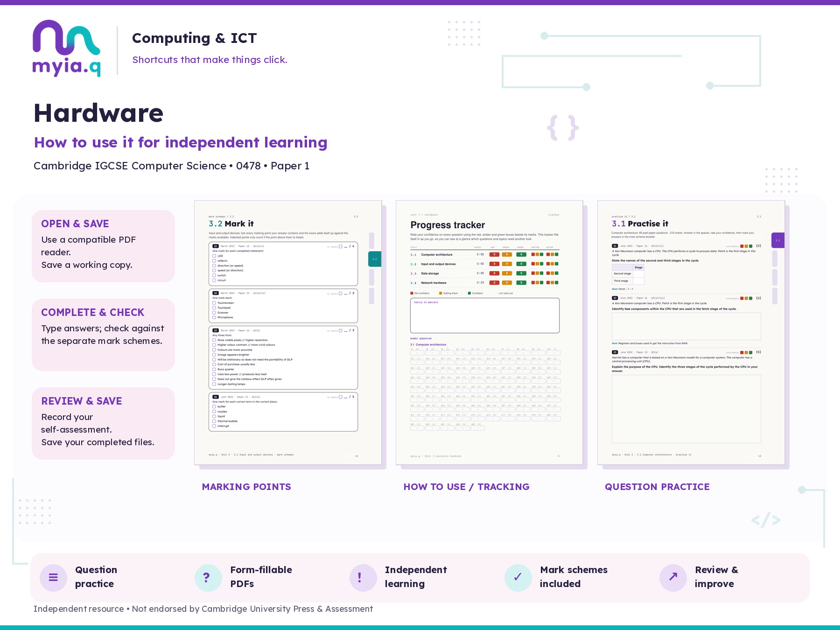Click the Q1 badge in the Mark it page
The width and height of the screenshot is (840, 630).
tap(216, 246)
